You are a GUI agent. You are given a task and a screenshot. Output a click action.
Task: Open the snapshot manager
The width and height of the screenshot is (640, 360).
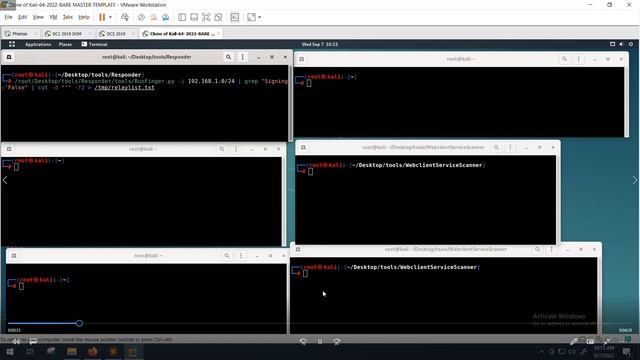(x=165, y=17)
